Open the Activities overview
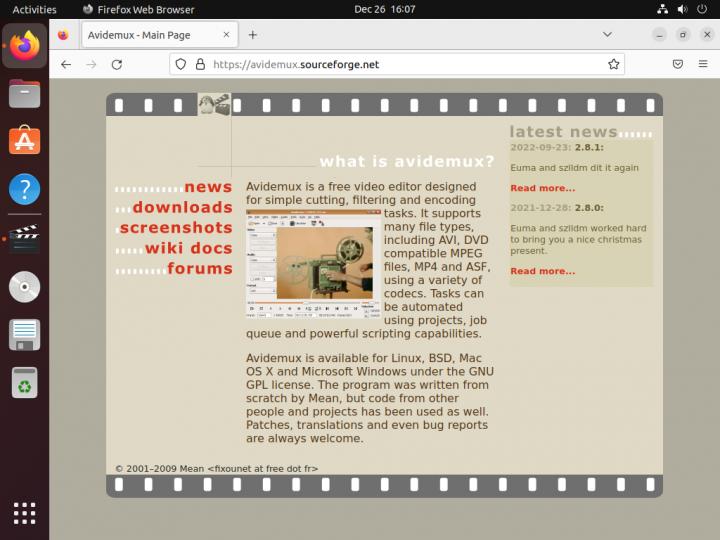The width and height of the screenshot is (720, 540). pyautogui.click(x=34, y=9)
